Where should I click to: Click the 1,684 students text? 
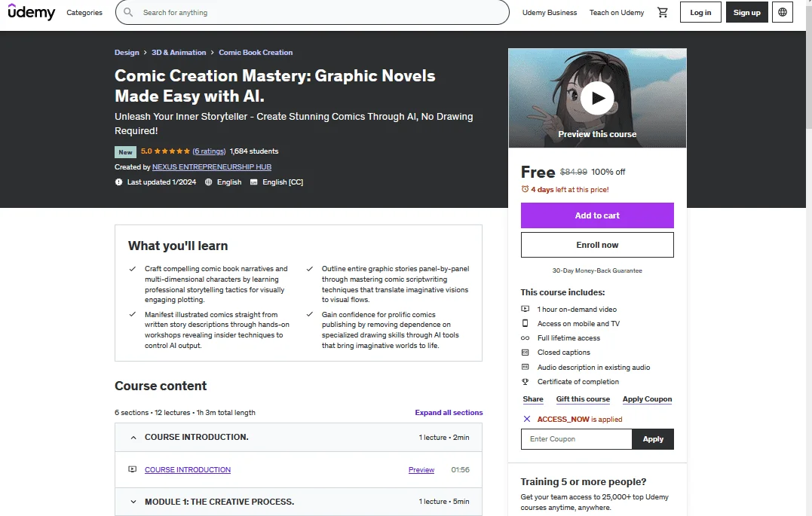point(254,151)
